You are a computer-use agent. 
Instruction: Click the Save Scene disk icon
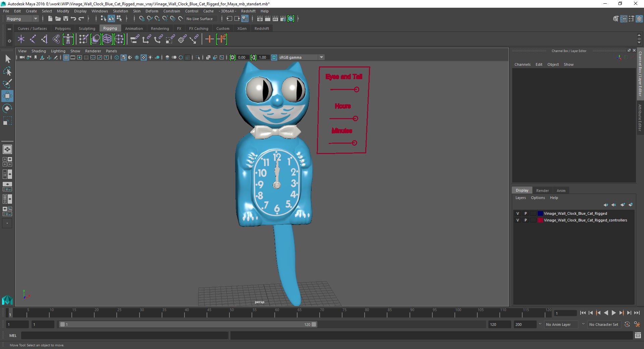click(x=66, y=19)
